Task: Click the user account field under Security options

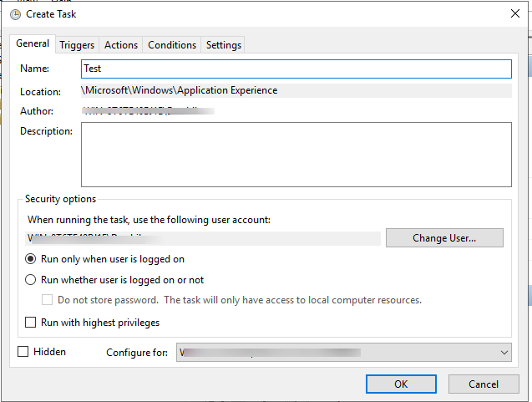Action: click(203, 238)
